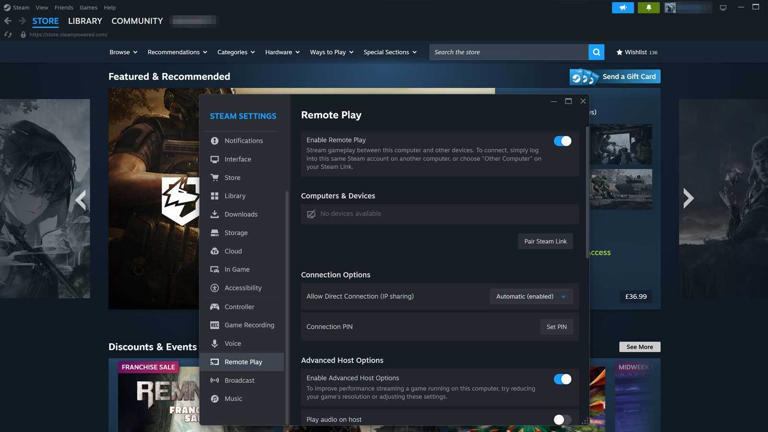Expand the Special Sections menu
Viewport: 768px width, 432px height.
390,52
